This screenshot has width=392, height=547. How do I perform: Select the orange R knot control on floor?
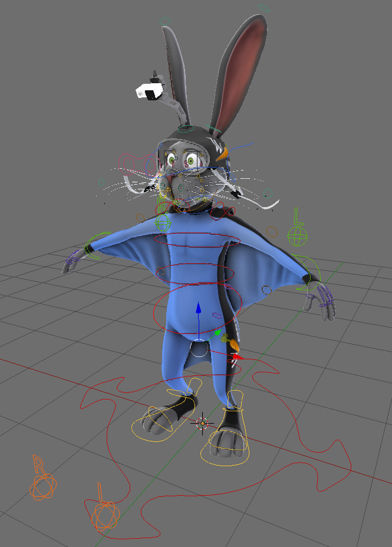(43, 486)
